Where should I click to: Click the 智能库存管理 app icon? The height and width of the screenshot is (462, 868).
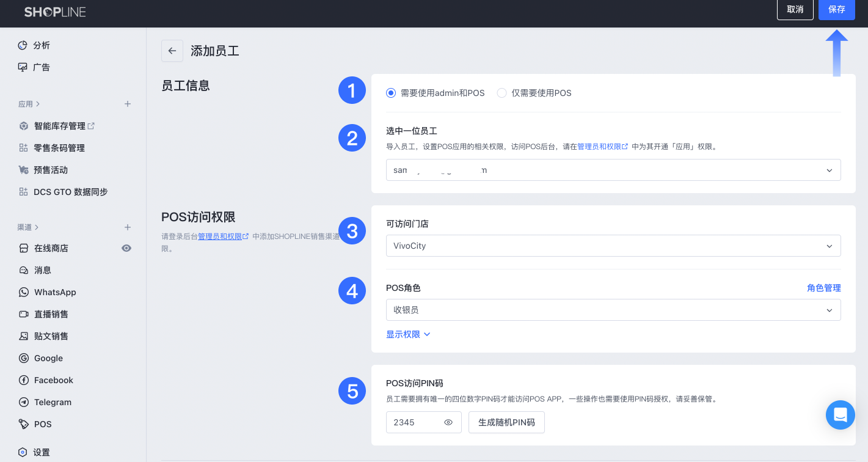pos(24,126)
